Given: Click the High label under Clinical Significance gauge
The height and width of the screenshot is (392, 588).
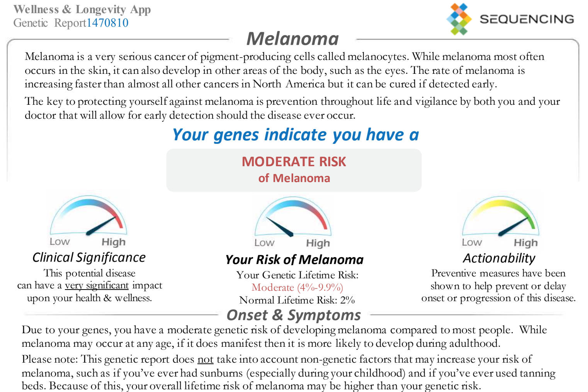Looking at the screenshot, I should tap(114, 242).
